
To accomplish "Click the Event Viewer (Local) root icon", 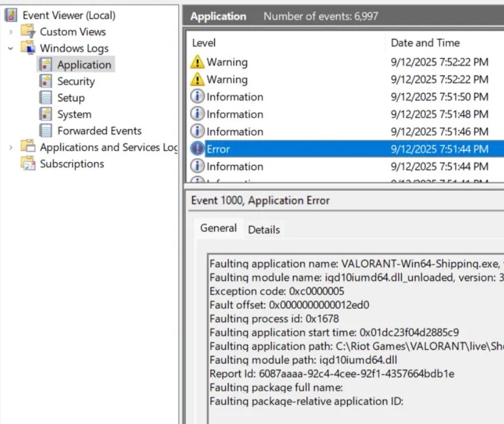I will point(11,15).
